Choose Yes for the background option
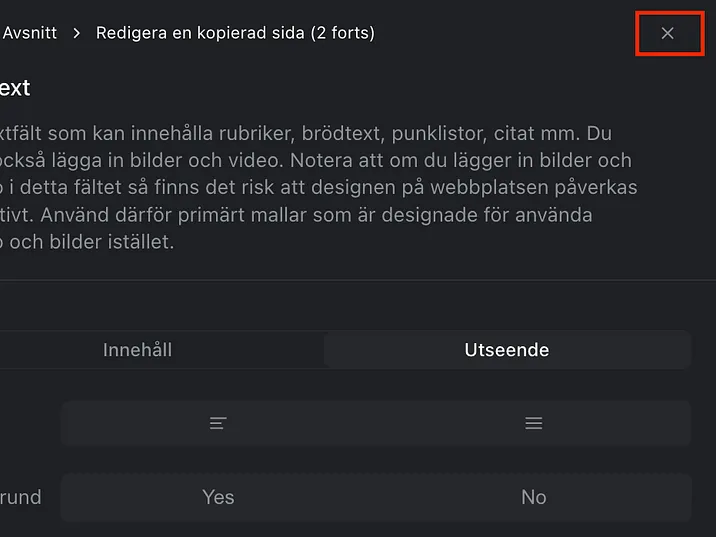This screenshot has width=716, height=537. tap(218, 497)
